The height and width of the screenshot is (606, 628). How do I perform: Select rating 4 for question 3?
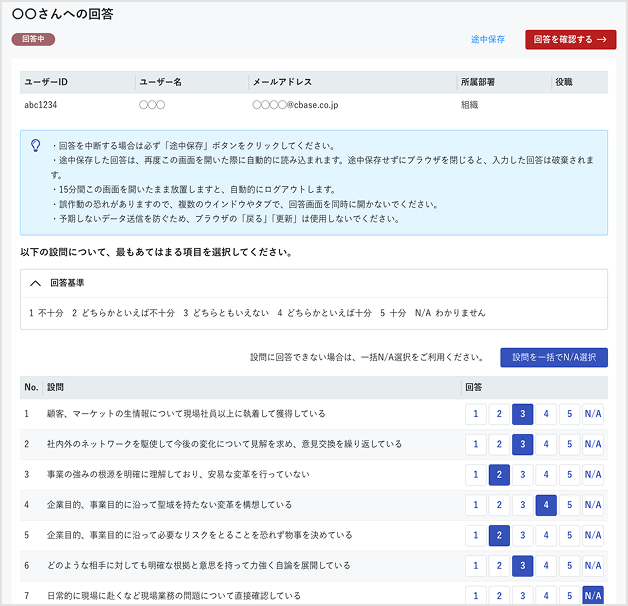click(x=546, y=475)
